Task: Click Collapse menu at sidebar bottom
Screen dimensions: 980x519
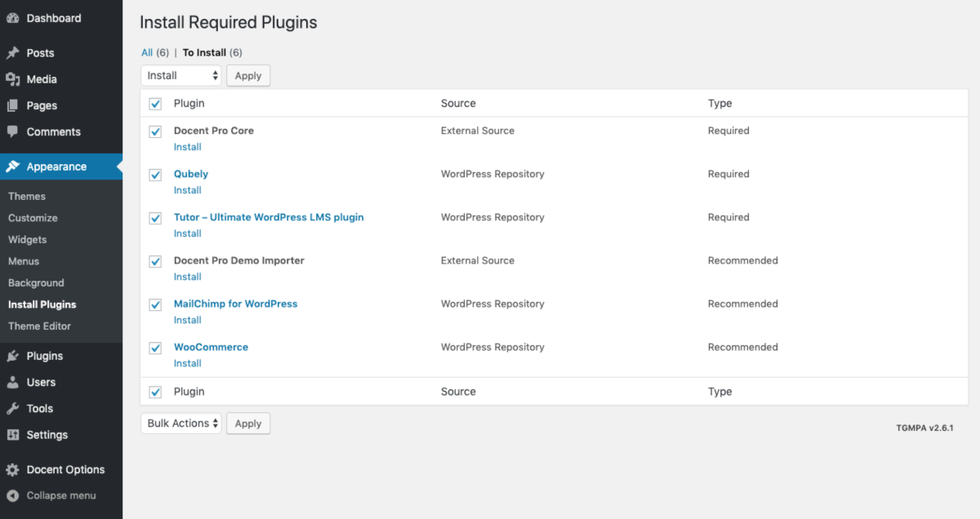Action: (x=61, y=495)
